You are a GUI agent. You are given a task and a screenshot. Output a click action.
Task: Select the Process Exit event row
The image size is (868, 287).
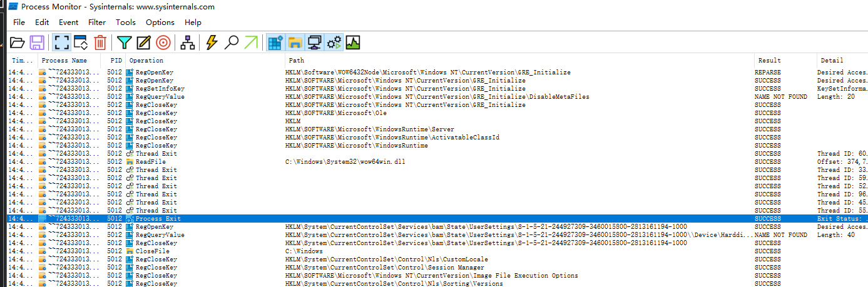[x=437, y=219]
